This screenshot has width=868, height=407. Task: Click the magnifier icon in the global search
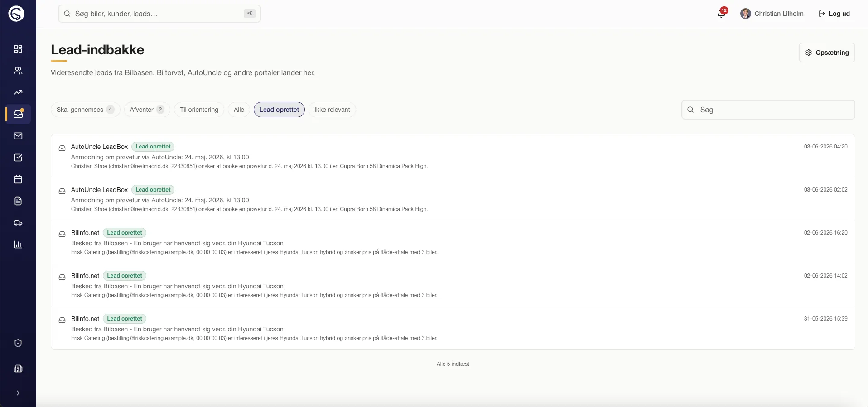67,14
